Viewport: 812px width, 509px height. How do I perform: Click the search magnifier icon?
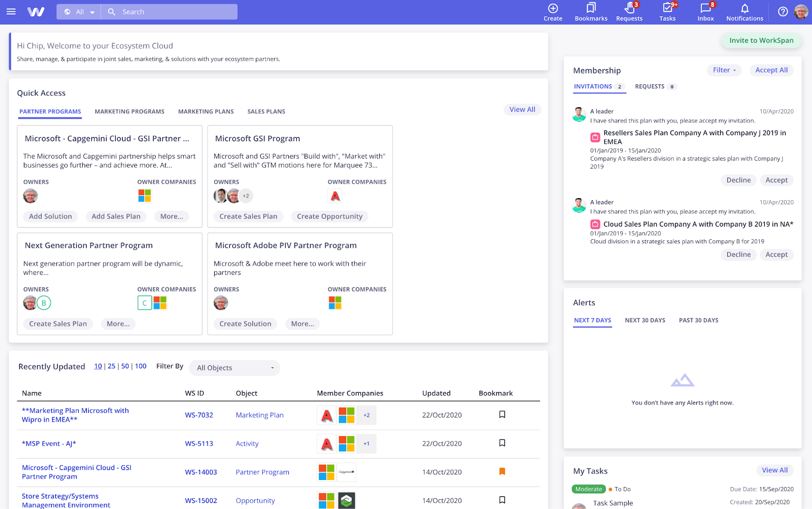click(x=112, y=12)
